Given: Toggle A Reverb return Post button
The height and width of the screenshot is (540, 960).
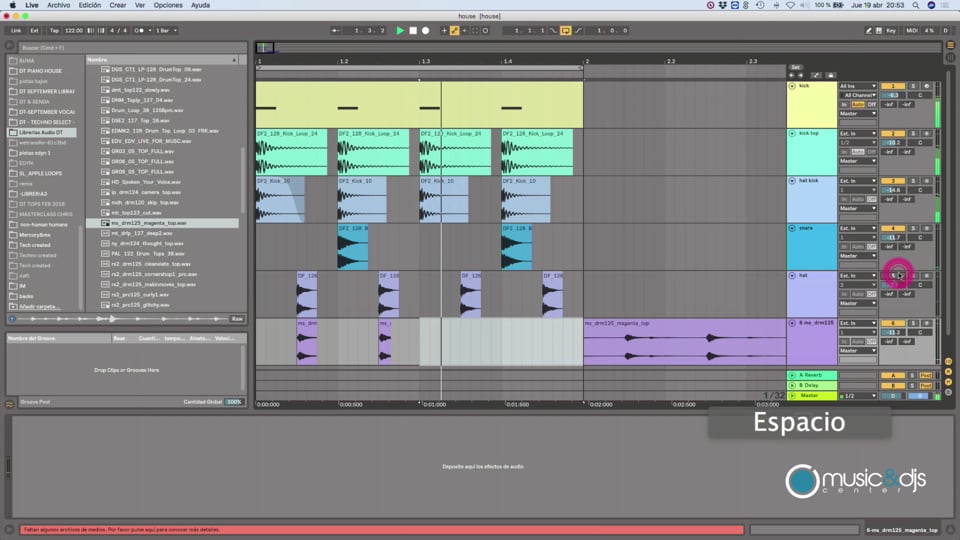Looking at the screenshot, I should pyautogui.click(x=926, y=375).
